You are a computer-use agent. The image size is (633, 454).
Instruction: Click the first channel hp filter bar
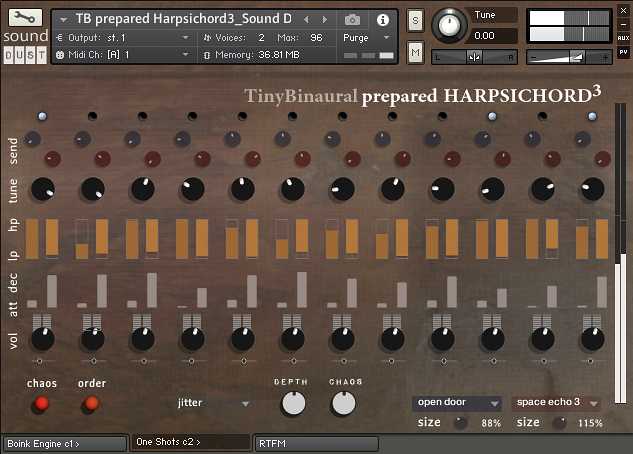pyautogui.click(x=32, y=239)
